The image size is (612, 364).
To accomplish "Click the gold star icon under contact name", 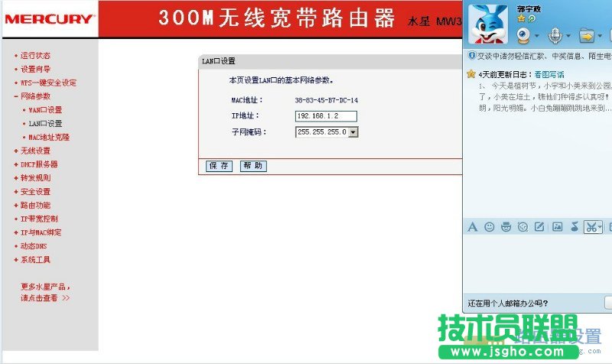I will click(521, 18).
